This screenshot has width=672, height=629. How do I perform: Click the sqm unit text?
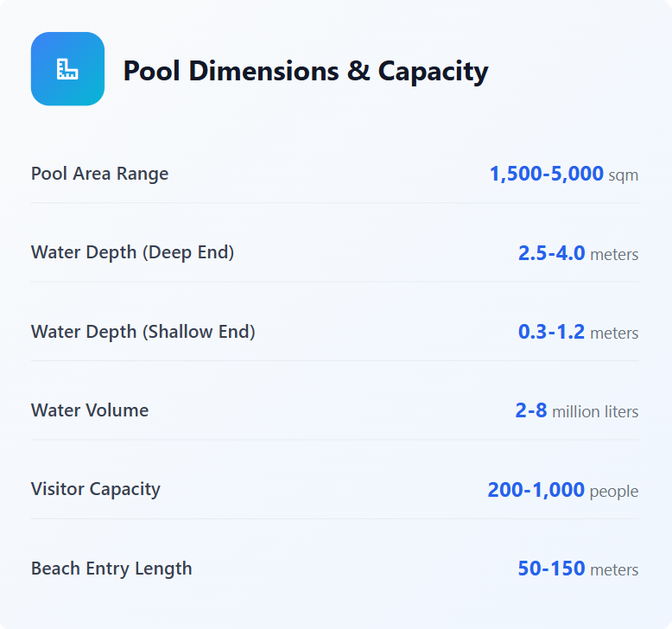click(x=623, y=175)
